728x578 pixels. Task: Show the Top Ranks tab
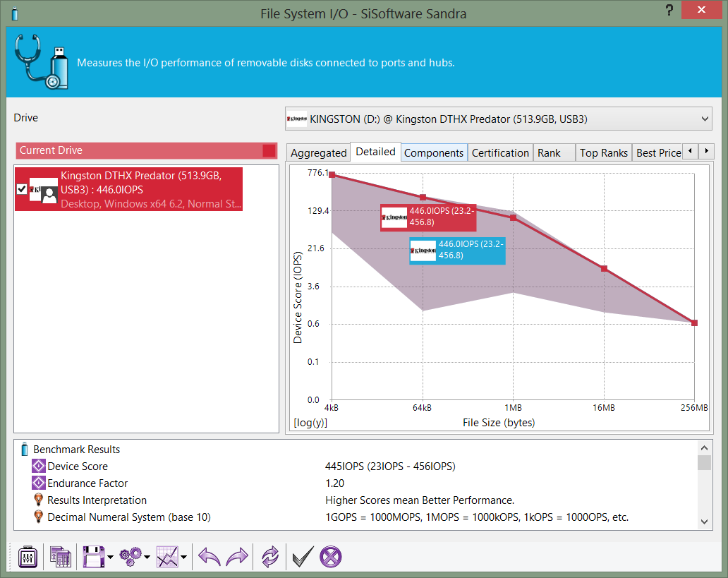[x=604, y=153]
